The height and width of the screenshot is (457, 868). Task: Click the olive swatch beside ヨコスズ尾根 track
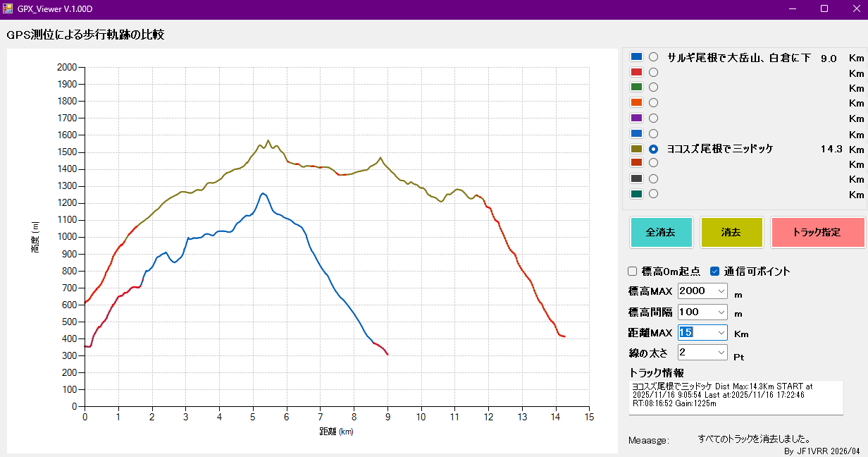636,149
